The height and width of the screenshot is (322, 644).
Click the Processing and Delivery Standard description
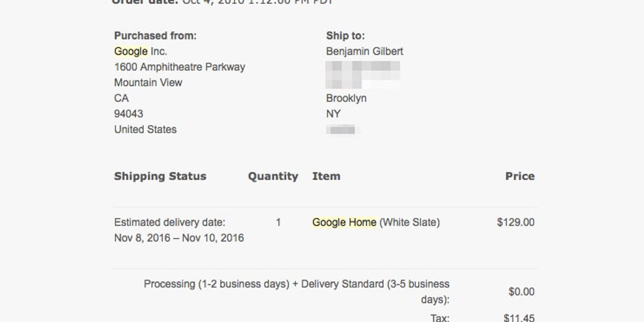pyautogui.click(x=297, y=291)
